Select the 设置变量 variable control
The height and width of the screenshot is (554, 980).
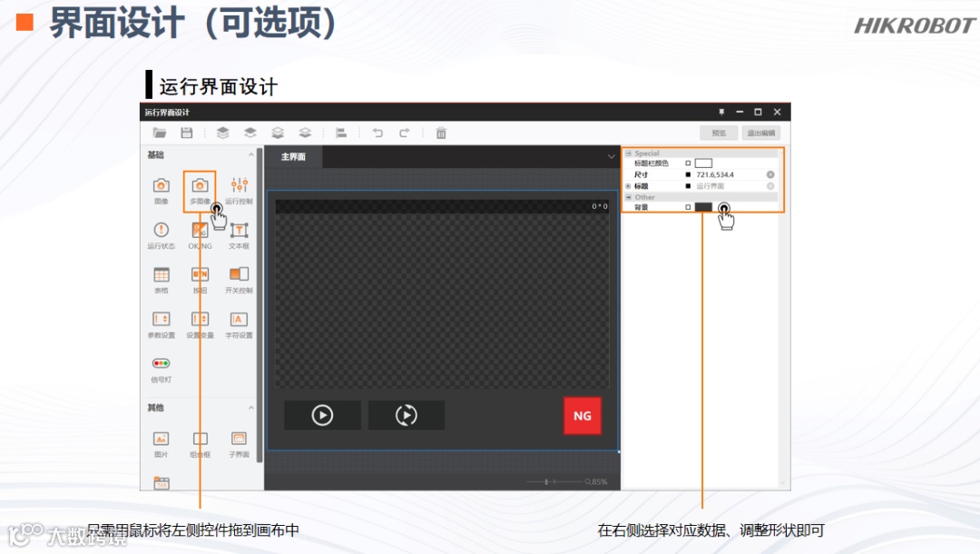pos(200,325)
